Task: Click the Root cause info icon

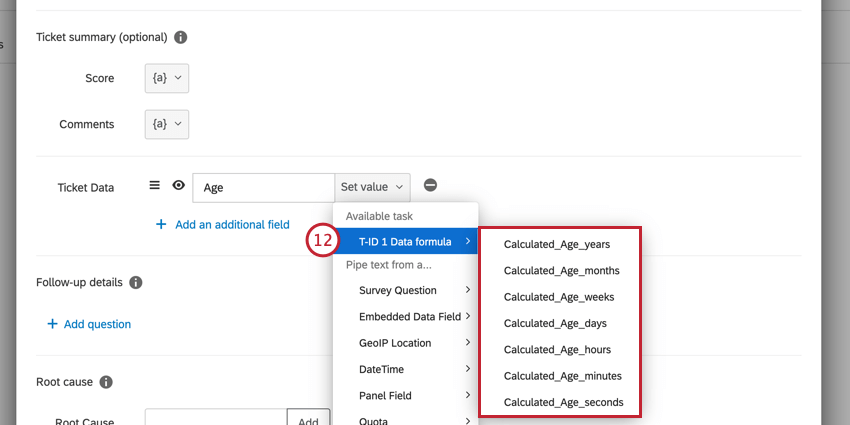Action: click(x=106, y=382)
